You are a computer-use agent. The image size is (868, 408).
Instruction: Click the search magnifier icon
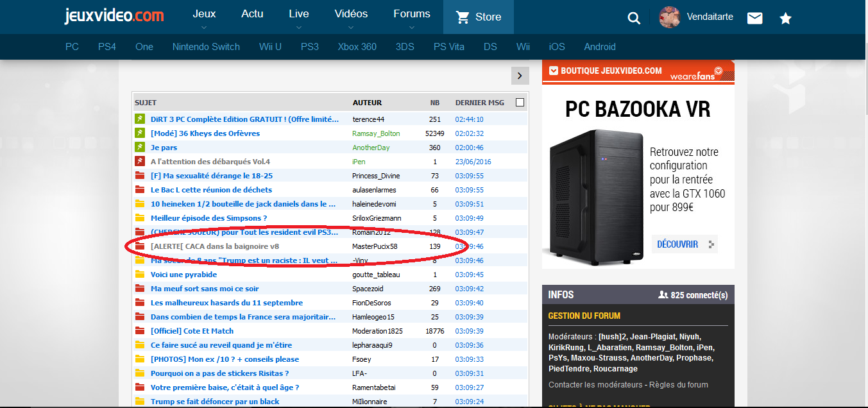coord(634,18)
